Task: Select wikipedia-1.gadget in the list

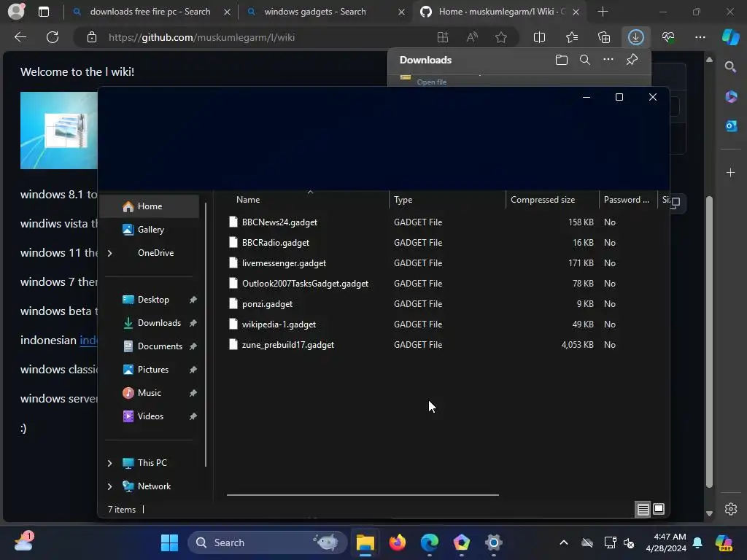Action: pyautogui.click(x=279, y=324)
